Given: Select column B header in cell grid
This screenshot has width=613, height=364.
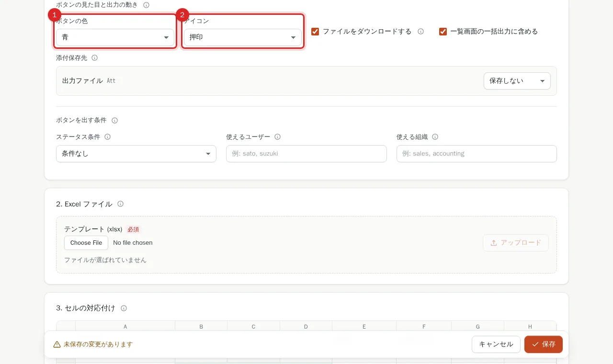Looking at the screenshot, I should pyautogui.click(x=201, y=327).
